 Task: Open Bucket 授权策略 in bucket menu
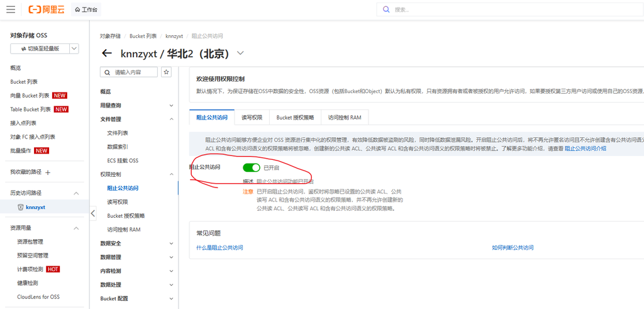[126, 216]
